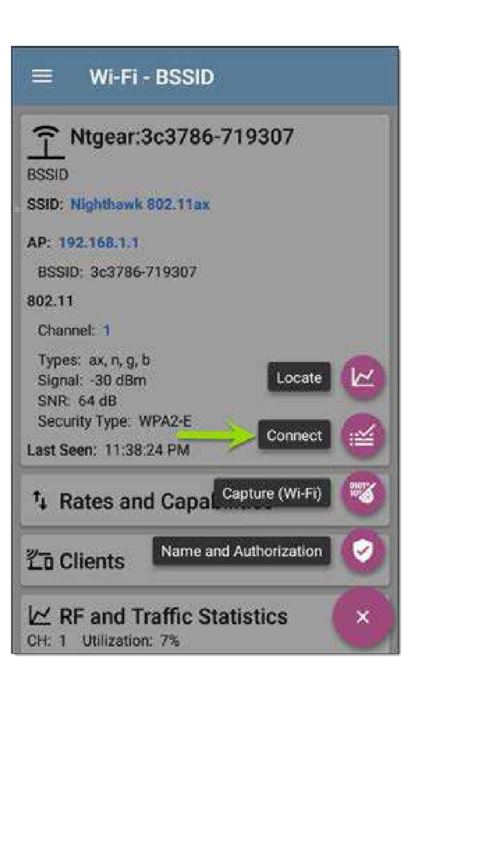Select the Locate label
This screenshot has width=502, height=868.
tap(299, 377)
